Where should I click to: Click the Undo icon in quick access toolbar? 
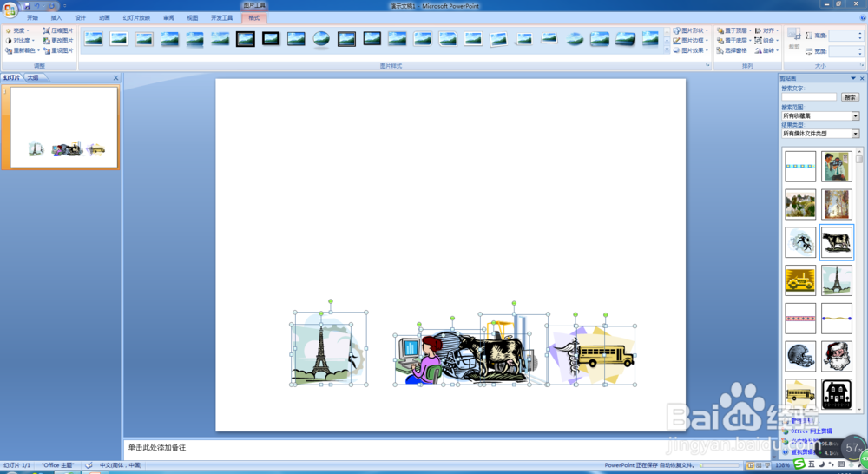click(37, 6)
